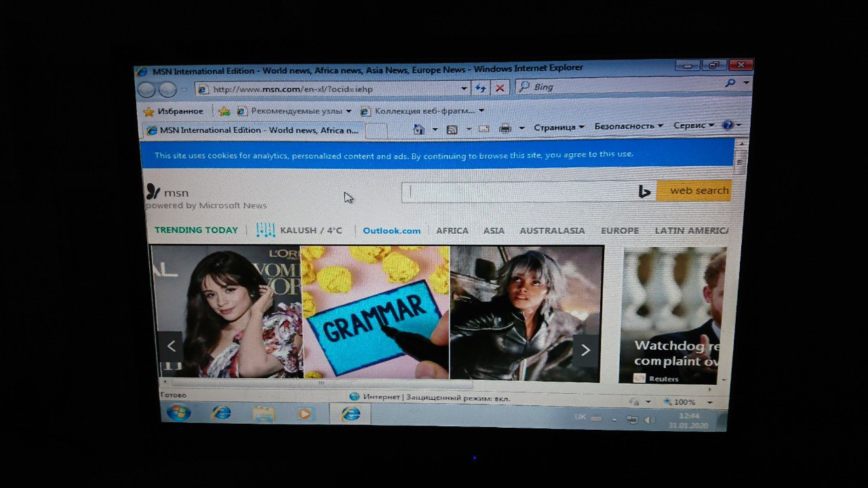Click the TRENDING TODAY label

(x=196, y=230)
